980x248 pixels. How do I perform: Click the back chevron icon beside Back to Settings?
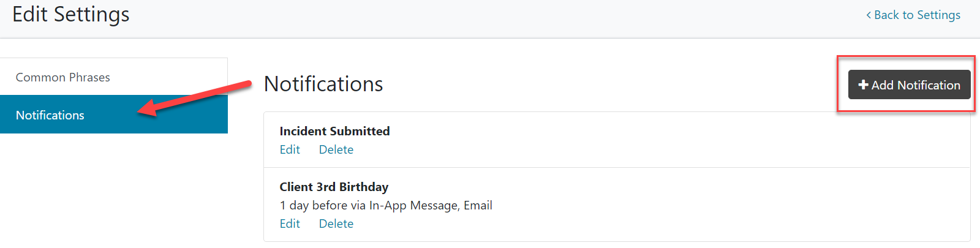pos(869,15)
